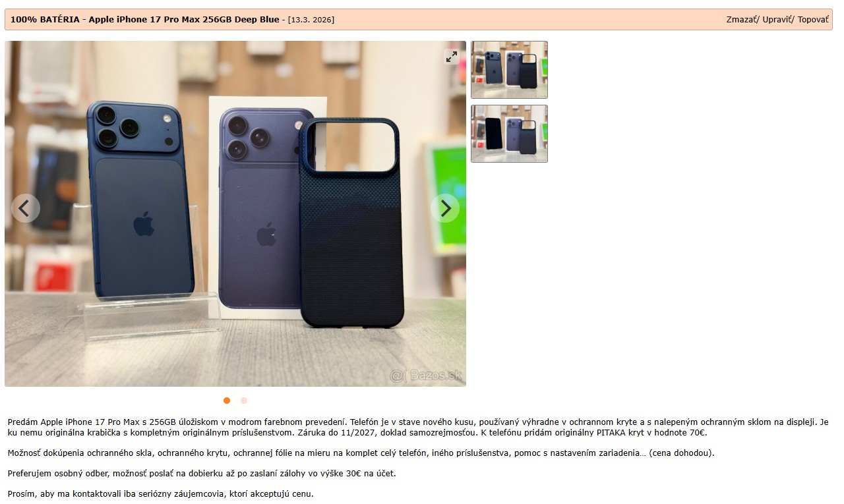Screen dimensions: 844x504
Task: Open the photo in fullscreen view
Action: click(452, 57)
